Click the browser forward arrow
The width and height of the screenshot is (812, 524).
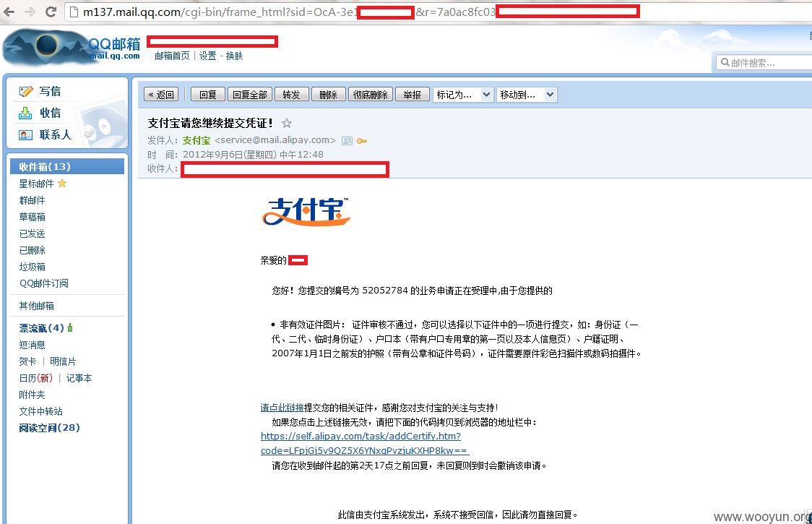30,12
